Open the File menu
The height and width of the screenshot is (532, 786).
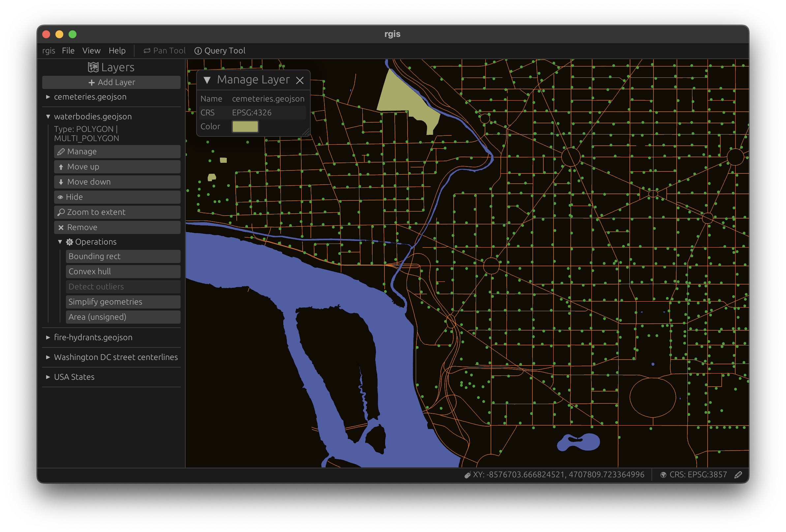68,51
